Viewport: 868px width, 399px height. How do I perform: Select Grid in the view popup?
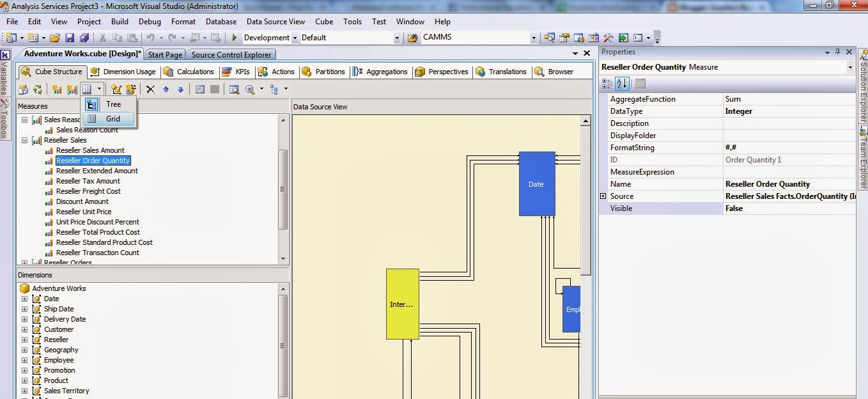[x=109, y=119]
